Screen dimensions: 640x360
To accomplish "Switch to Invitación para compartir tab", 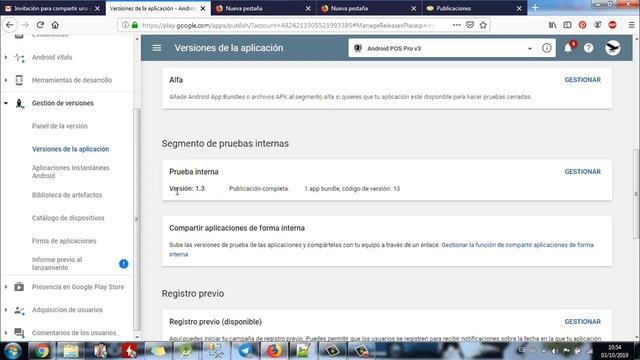I will [x=53, y=8].
